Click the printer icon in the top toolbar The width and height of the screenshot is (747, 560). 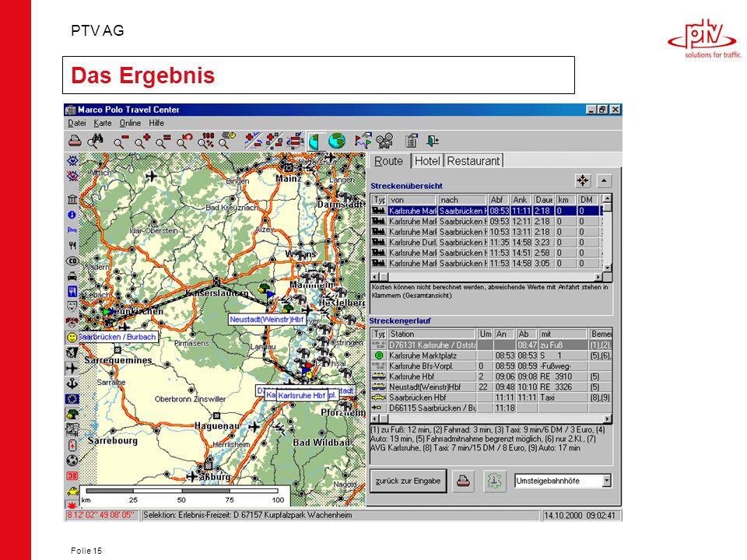click(75, 141)
